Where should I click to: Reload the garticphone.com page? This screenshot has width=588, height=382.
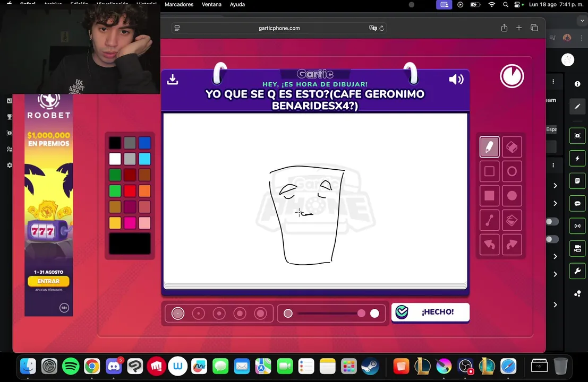click(382, 28)
